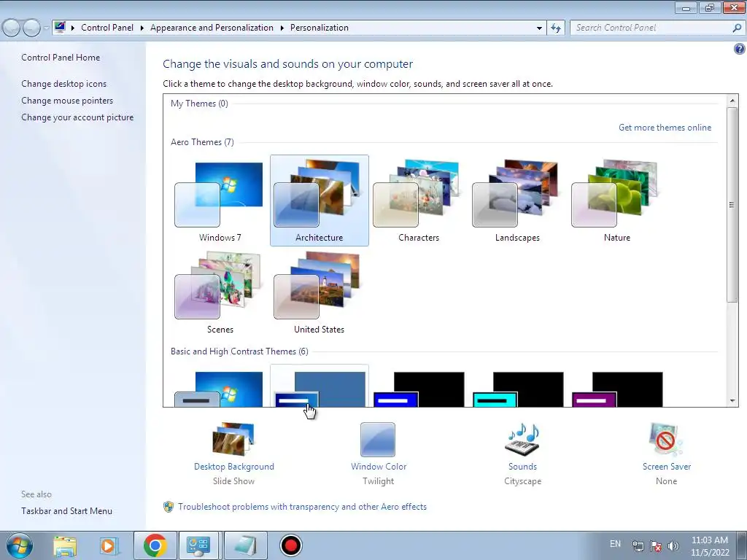Open Windows Explorer from the taskbar
This screenshot has height=560, width=747.
[65, 545]
